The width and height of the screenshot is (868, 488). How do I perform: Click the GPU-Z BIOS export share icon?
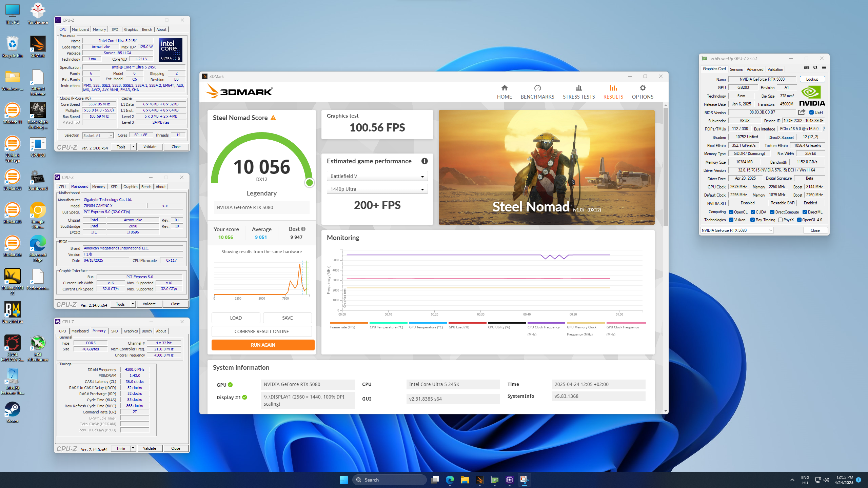tap(802, 112)
